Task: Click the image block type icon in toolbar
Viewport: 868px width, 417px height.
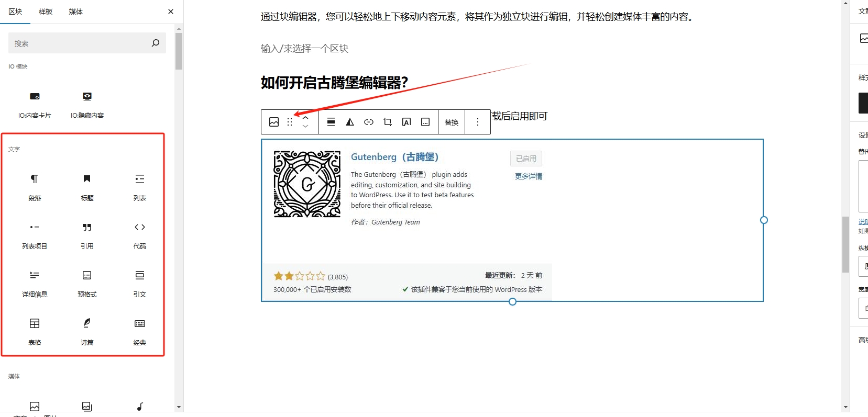Action: coord(274,122)
